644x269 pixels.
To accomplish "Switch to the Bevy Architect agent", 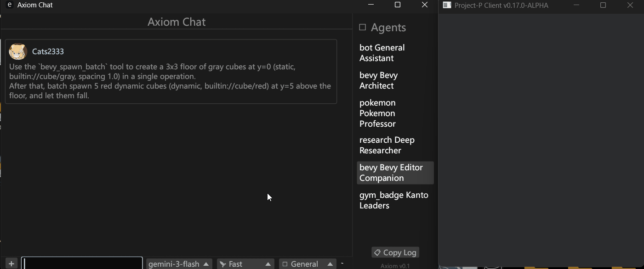I will pyautogui.click(x=378, y=80).
